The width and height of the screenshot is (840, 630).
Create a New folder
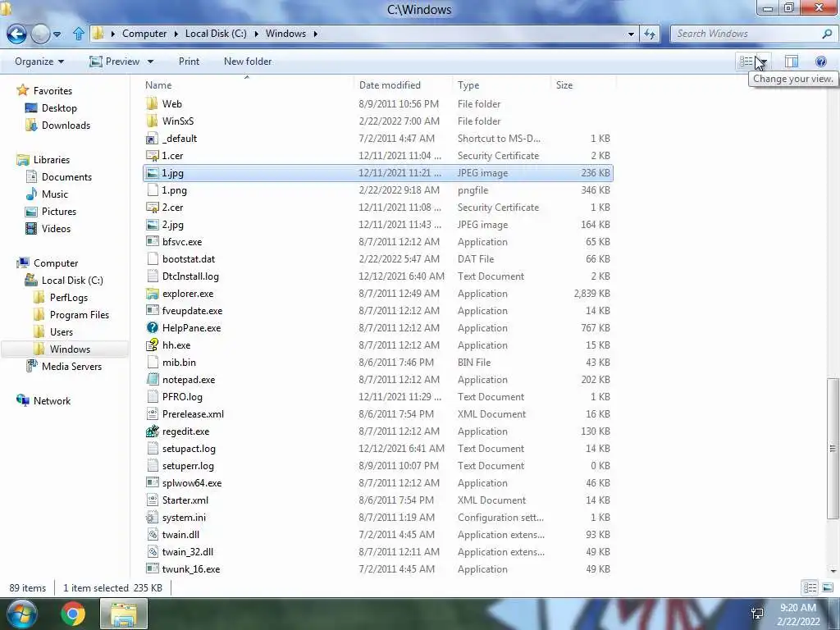pos(248,62)
